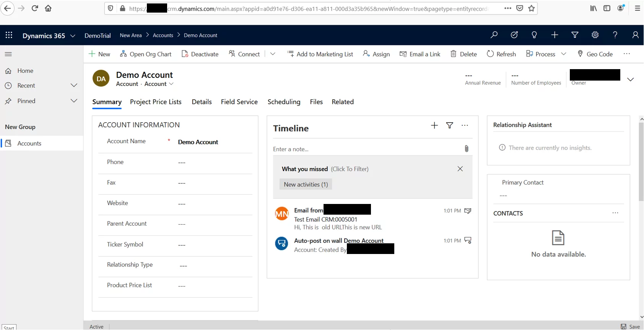Click the Save button in status bar
The width and height of the screenshot is (644, 330).
[x=630, y=327]
